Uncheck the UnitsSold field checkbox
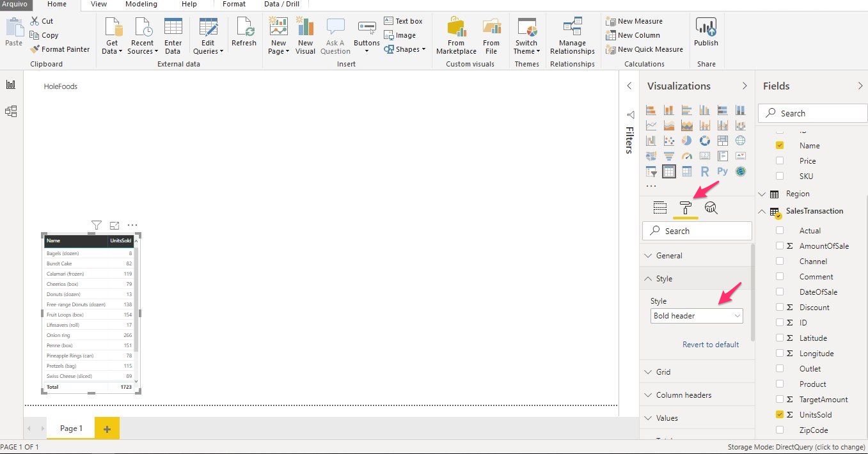 click(780, 414)
